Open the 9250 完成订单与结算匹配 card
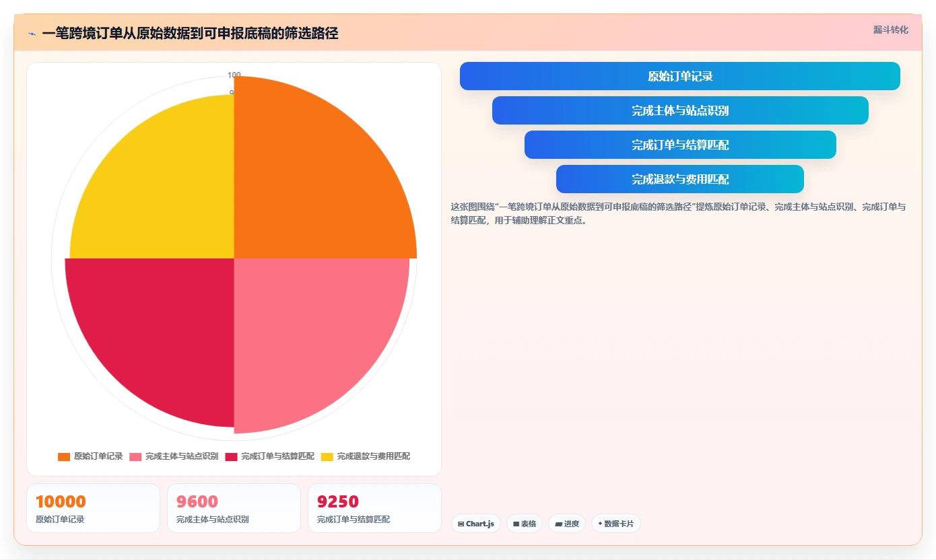 (374, 508)
